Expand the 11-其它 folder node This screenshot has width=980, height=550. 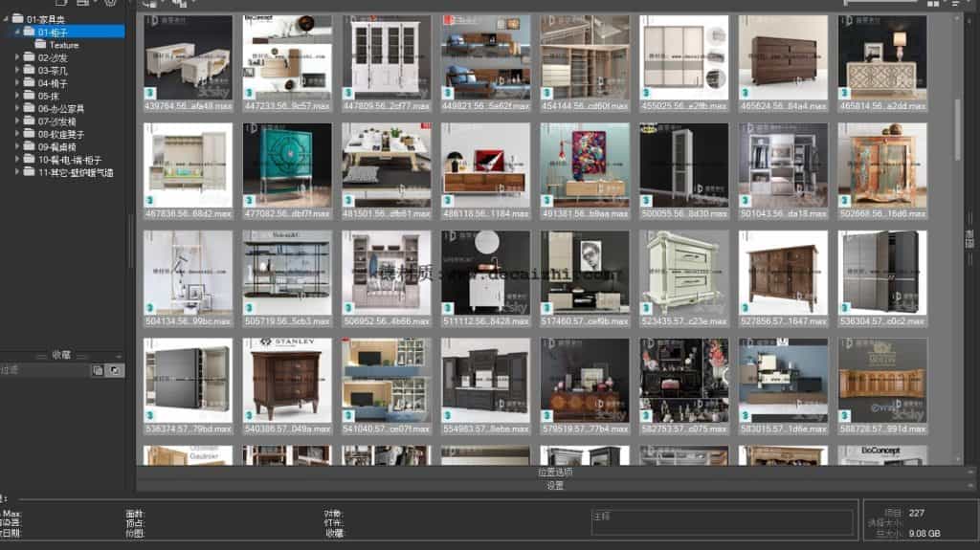tap(17, 173)
